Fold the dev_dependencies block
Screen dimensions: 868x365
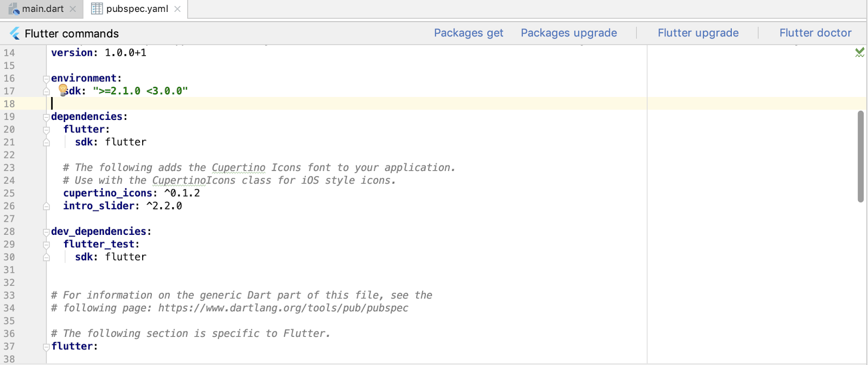tap(47, 232)
